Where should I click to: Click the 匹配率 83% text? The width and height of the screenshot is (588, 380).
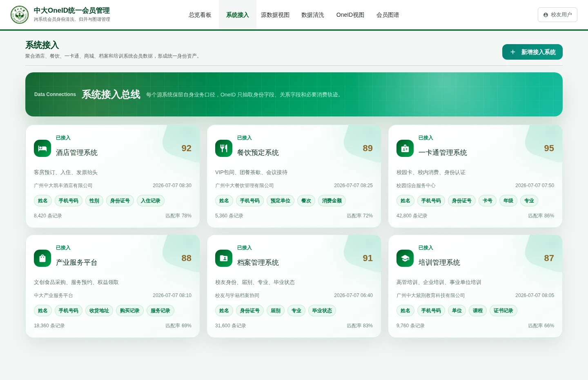(360, 326)
